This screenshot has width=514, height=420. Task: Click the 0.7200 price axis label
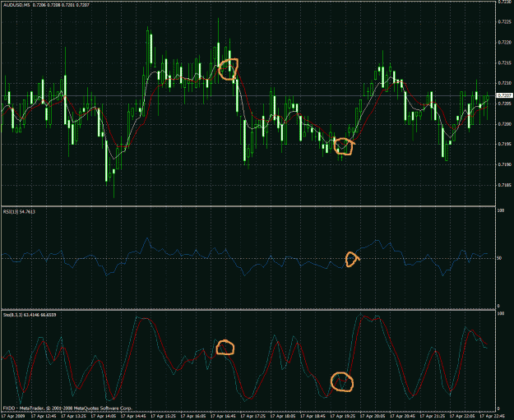click(x=505, y=124)
